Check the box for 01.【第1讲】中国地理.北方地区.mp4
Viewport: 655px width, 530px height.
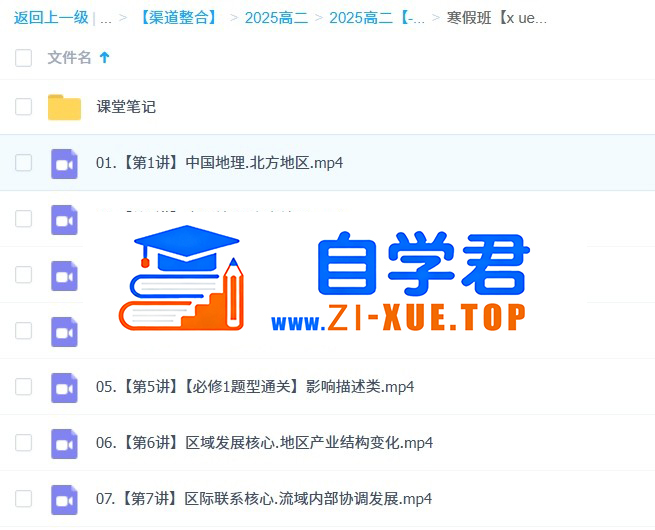23,162
